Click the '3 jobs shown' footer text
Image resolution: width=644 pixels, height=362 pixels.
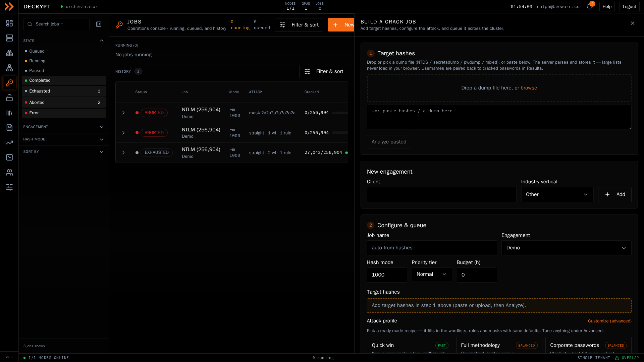(x=34, y=346)
